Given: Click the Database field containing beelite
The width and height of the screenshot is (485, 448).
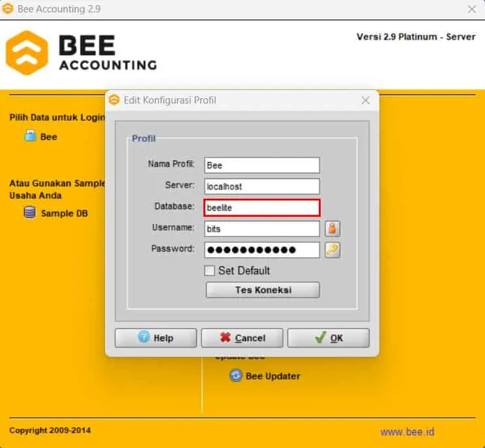Looking at the screenshot, I should pyautogui.click(x=261, y=208).
